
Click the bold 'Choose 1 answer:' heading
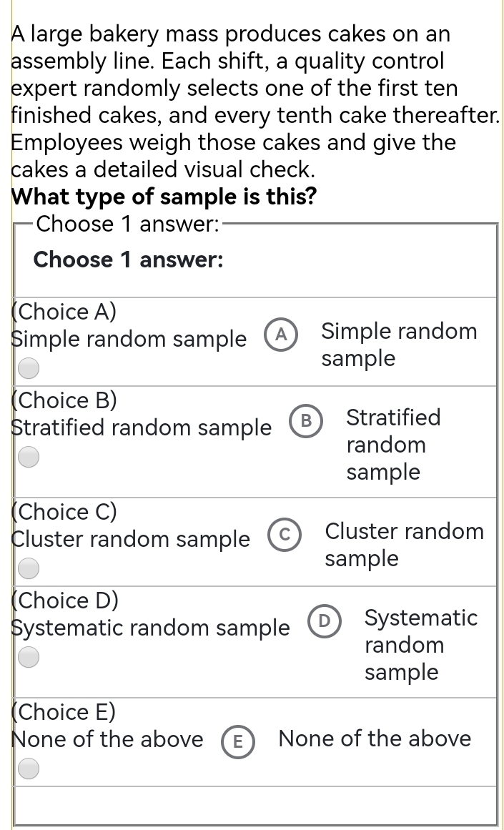tap(128, 260)
